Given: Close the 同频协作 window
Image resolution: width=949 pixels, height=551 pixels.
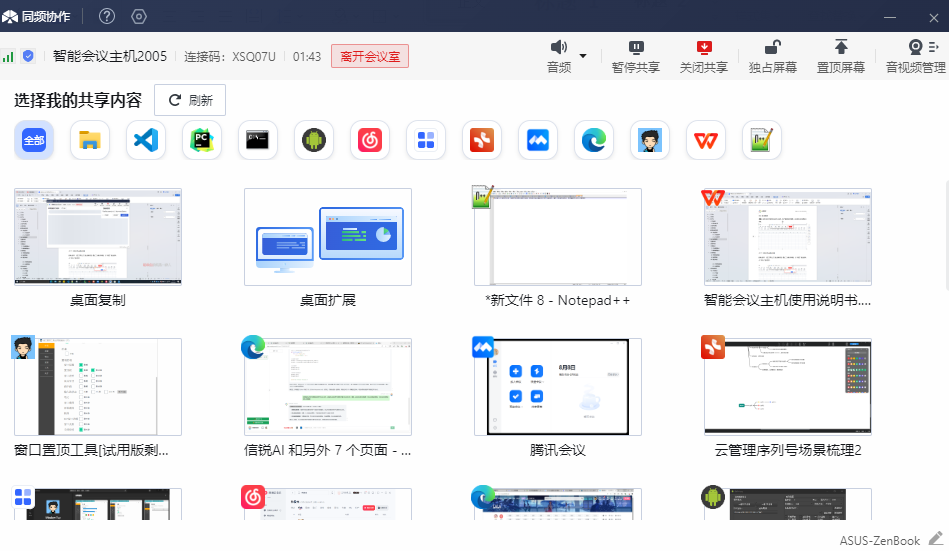Looking at the screenshot, I should pyautogui.click(x=933, y=18).
